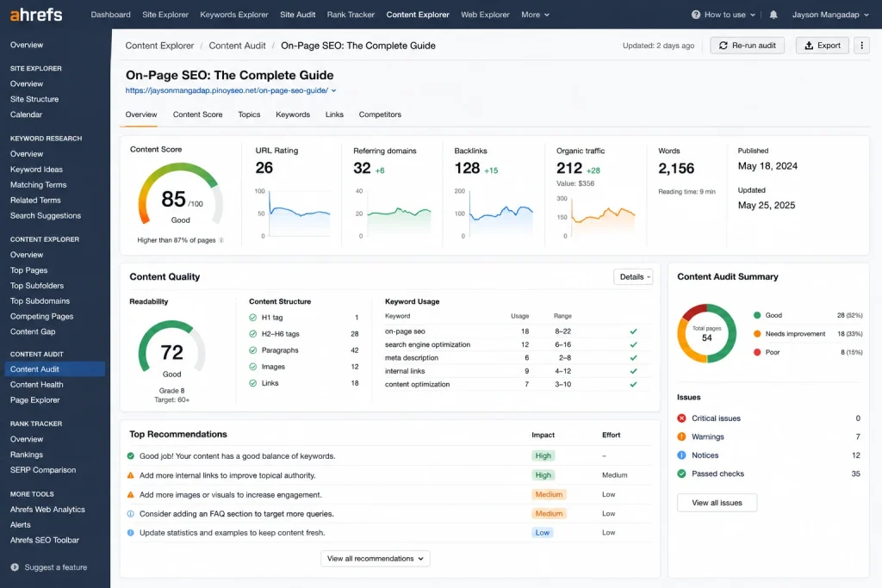Click the warning triangle beside Add more images

point(131,495)
